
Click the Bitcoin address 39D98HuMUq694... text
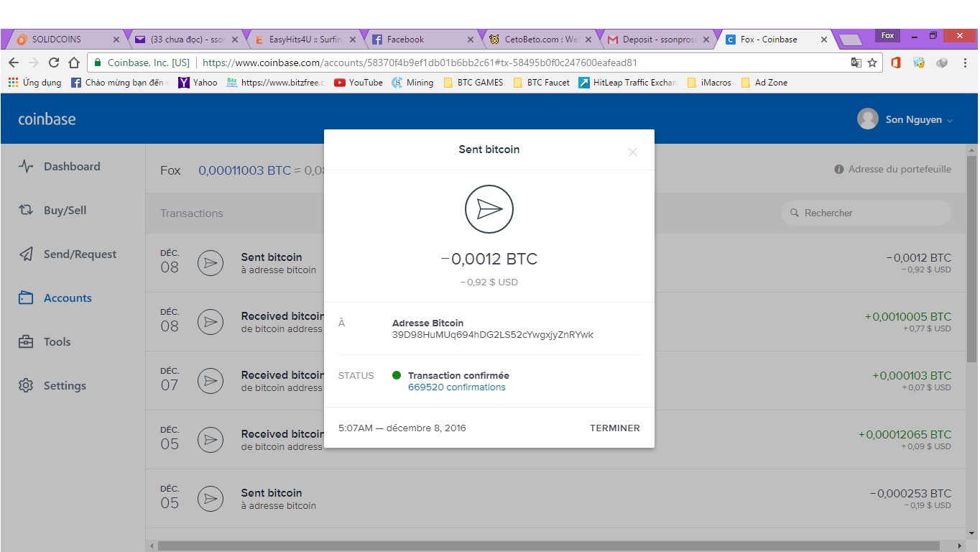(493, 335)
